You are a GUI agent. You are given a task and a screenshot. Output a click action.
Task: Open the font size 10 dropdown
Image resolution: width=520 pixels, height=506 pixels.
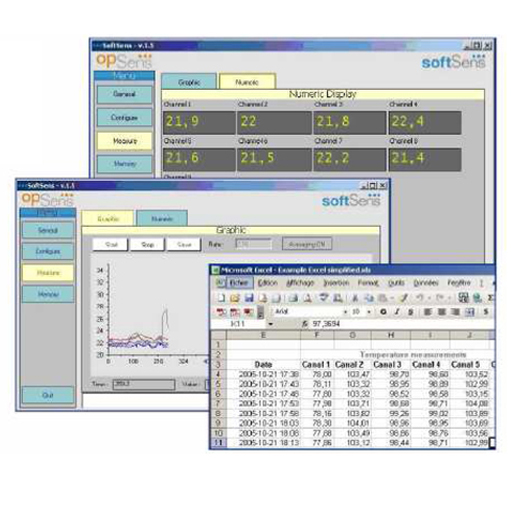(x=369, y=312)
